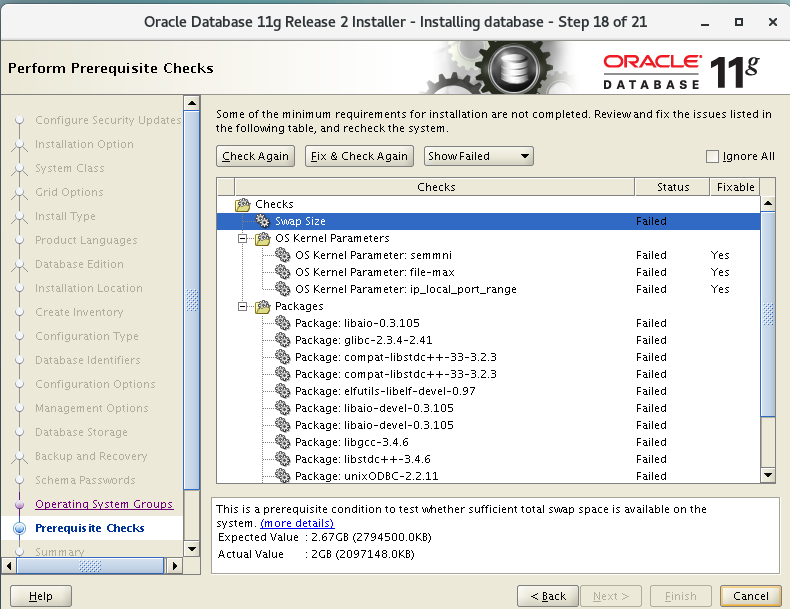Select Package: glibc-2.3.4-2.41 row

(488, 340)
